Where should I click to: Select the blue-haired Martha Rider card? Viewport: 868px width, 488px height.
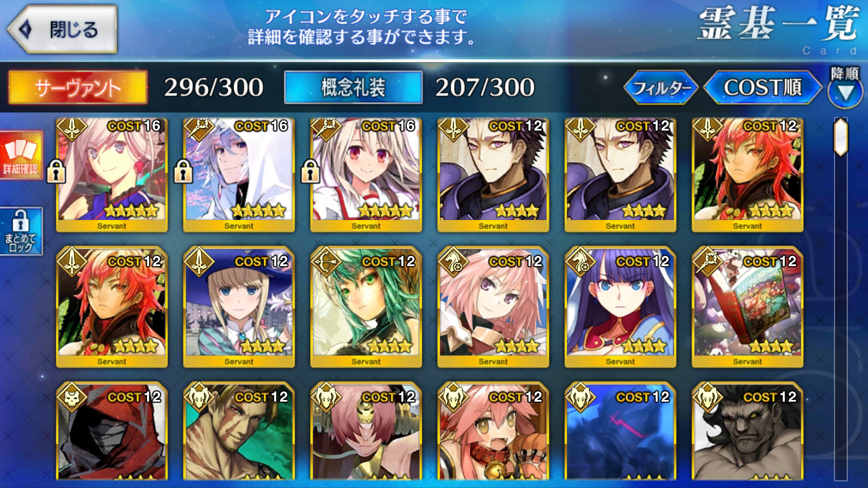620,307
